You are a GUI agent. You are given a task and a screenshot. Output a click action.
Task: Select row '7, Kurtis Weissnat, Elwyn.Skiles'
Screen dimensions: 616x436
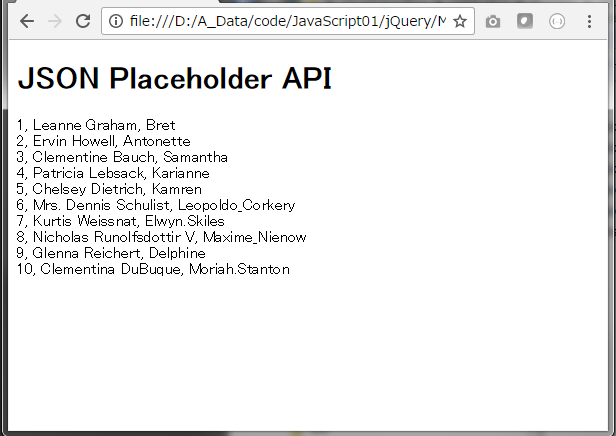120,221
